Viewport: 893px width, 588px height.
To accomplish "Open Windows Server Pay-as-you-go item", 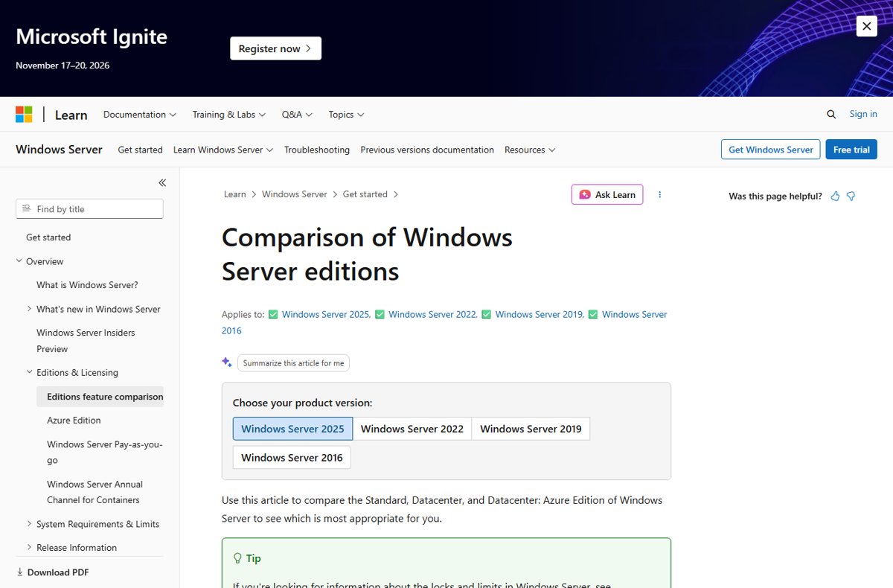I will [104, 453].
